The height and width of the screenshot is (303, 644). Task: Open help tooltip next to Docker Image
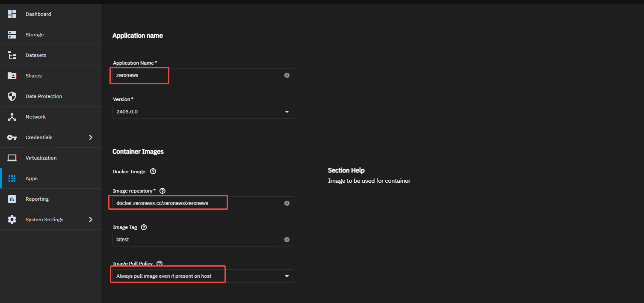pos(153,171)
